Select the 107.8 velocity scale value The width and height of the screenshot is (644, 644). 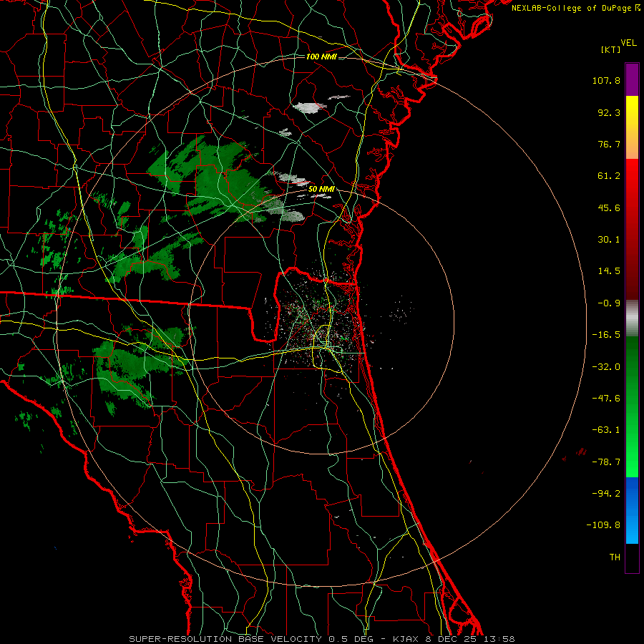point(606,80)
